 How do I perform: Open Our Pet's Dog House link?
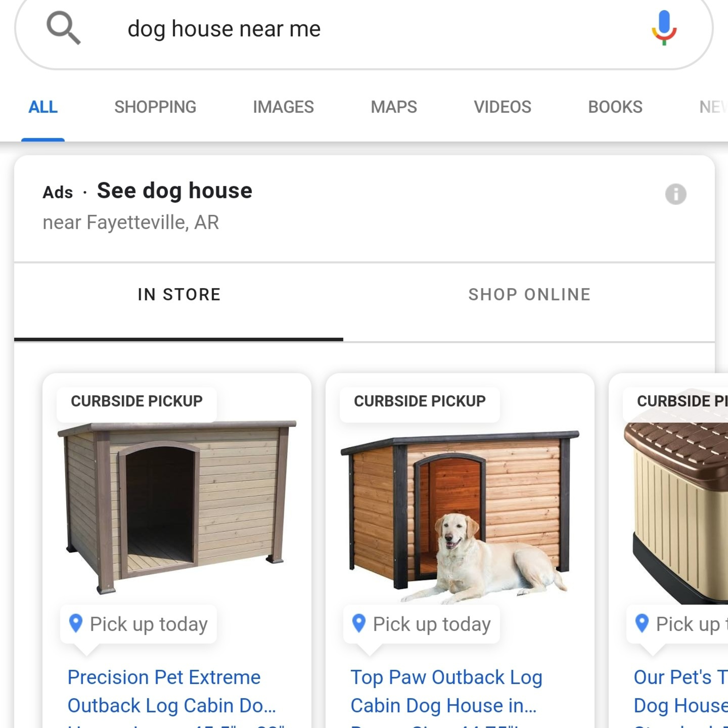pos(680,691)
